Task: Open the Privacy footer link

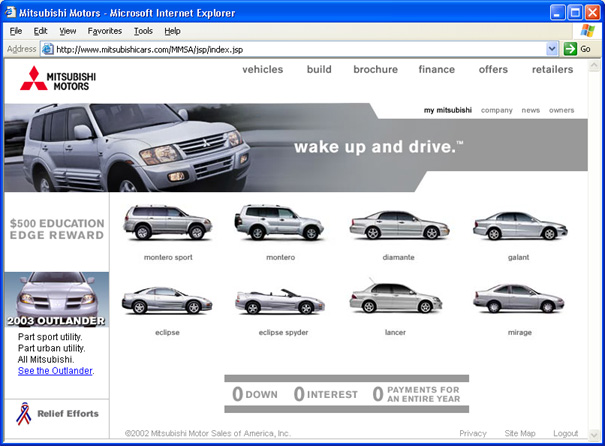Action: pos(473,433)
